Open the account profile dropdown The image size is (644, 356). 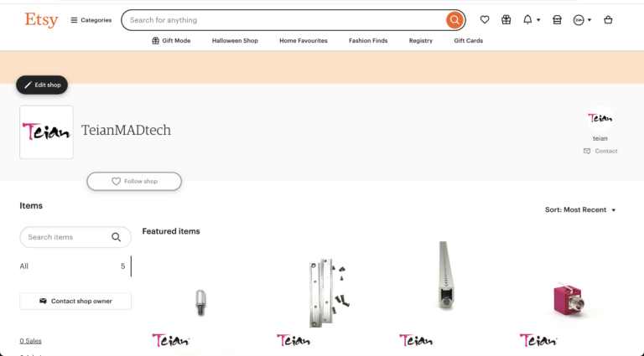pos(583,20)
